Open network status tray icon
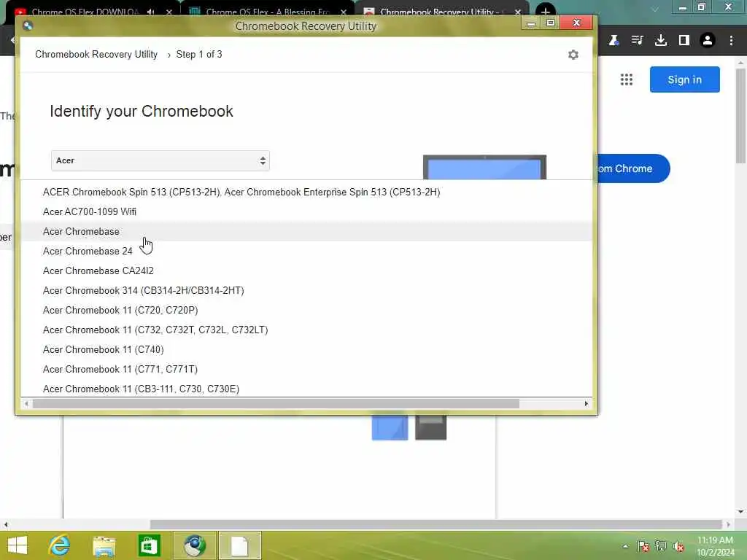 click(x=661, y=546)
